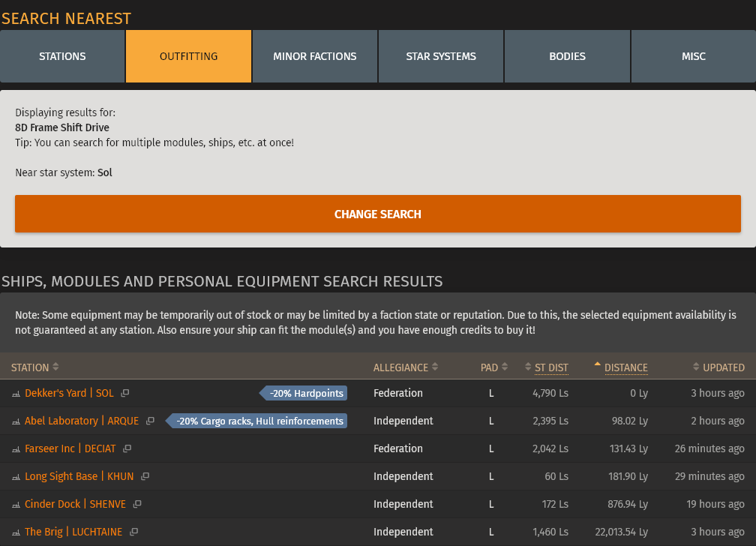Viewport: 756px width, 546px height.
Task: Click station type icon beside Dekker's Yard
Action: (16, 394)
